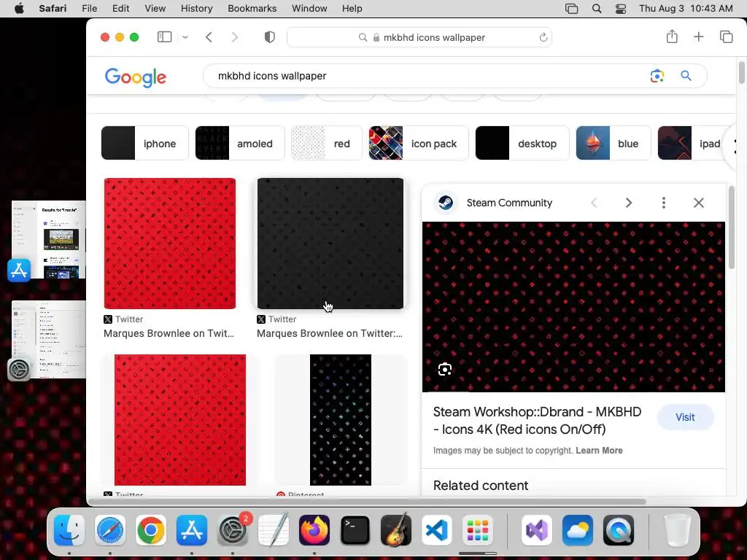
Task: Click the Safari address bar
Action: [x=419, y=37]
